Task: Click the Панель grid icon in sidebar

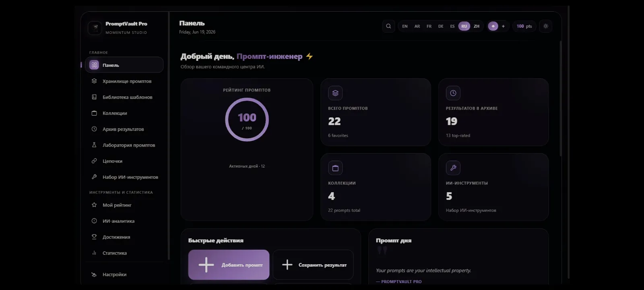Action: click(x=94, y=65)
